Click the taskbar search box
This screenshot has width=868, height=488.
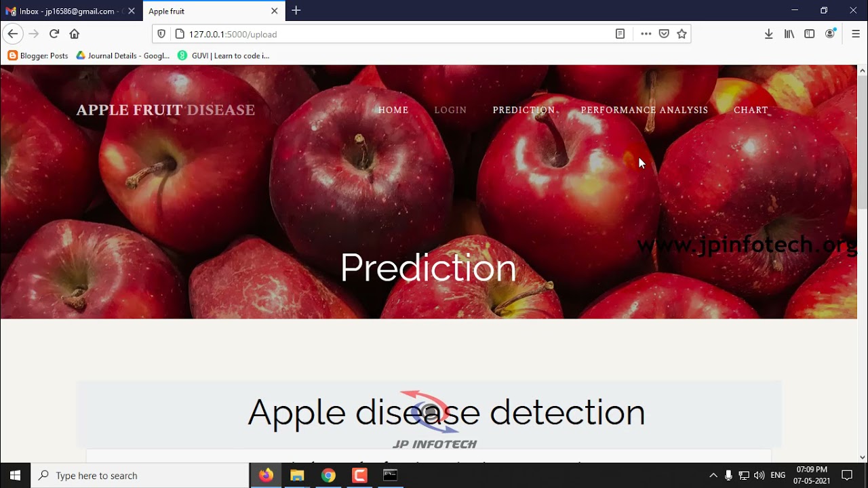click(x=140, y=475)
